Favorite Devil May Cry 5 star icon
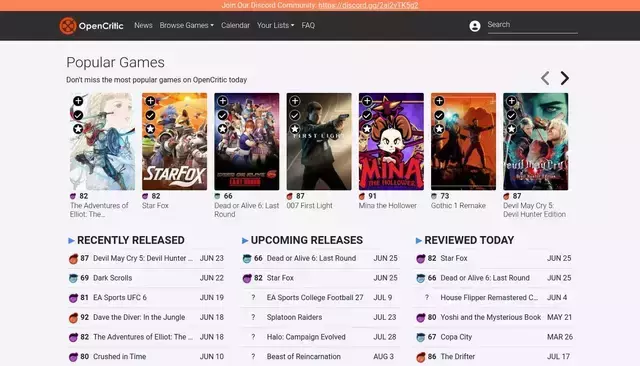The image size is (640, 366). (x=511, y=129)
